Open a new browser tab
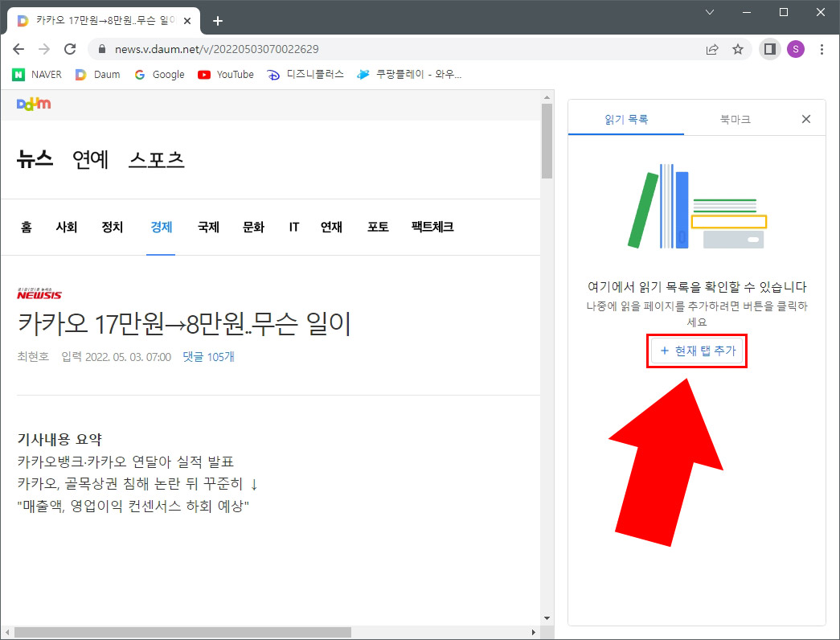840x640 pixels. point(217,21)
